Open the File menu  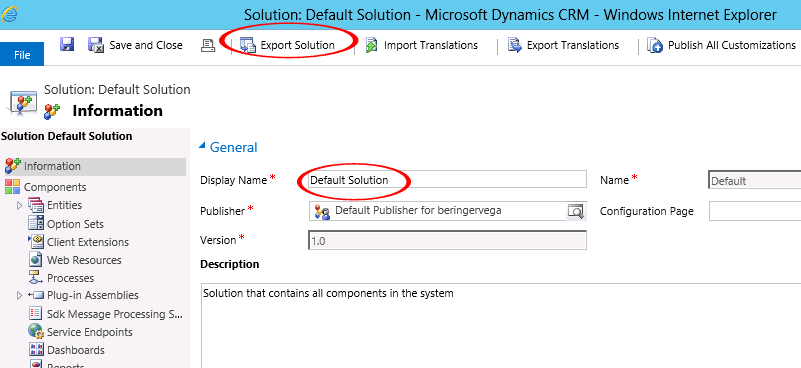tap(22, 55)
